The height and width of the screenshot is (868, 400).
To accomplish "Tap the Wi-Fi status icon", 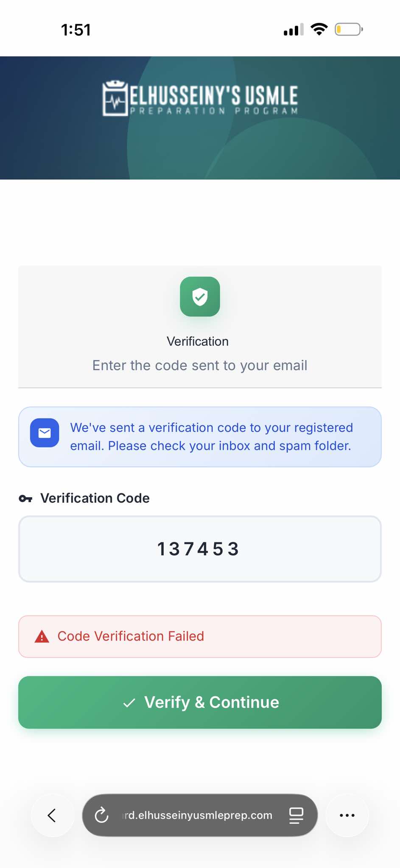I will (x=319, y=29).
